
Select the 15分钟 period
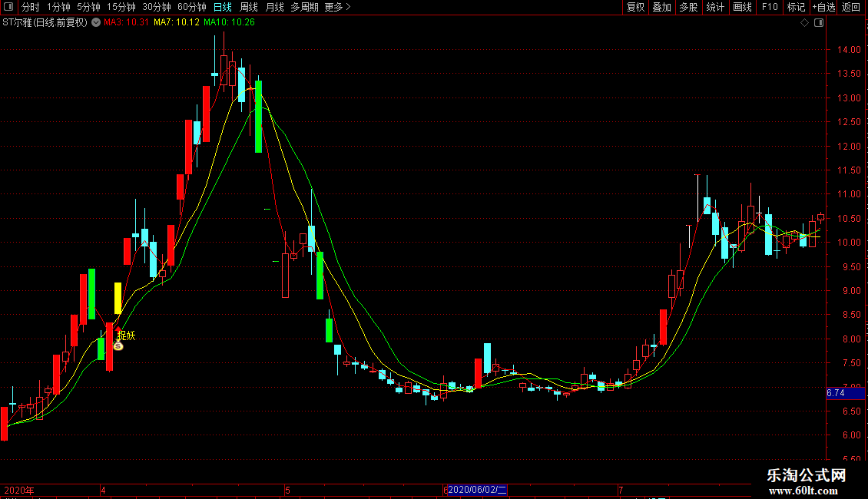click(121, 7)
